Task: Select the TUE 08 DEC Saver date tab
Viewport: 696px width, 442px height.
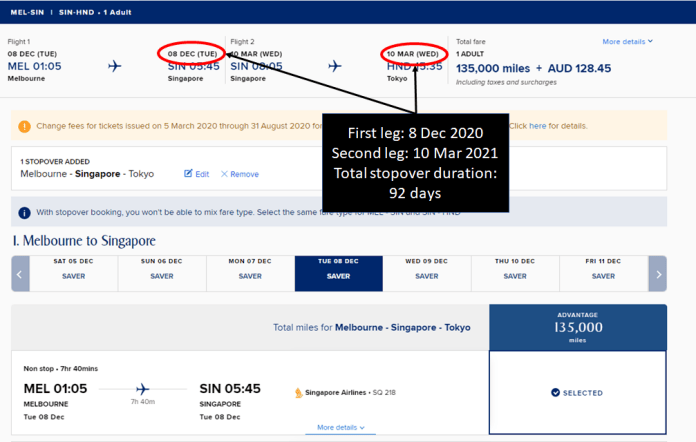Action: point(339,273)
